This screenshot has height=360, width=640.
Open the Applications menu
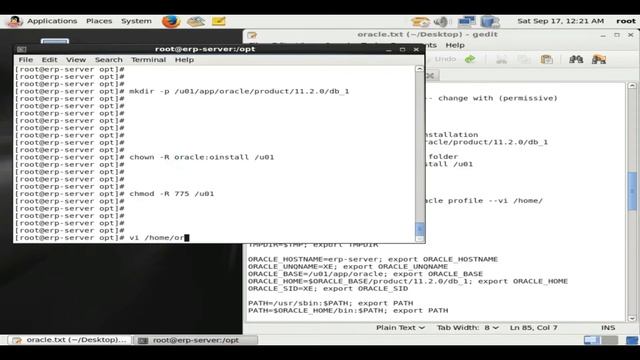(52, 21)
